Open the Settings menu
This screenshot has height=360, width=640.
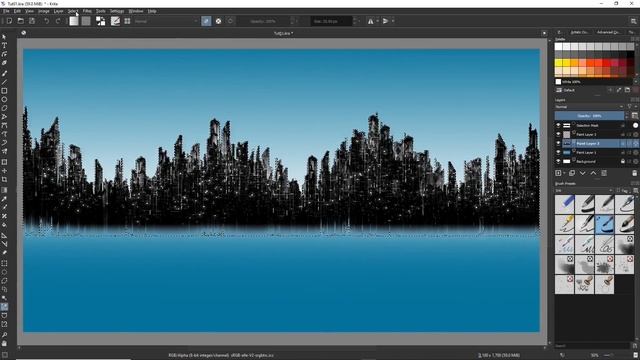[x=117, y=11]
